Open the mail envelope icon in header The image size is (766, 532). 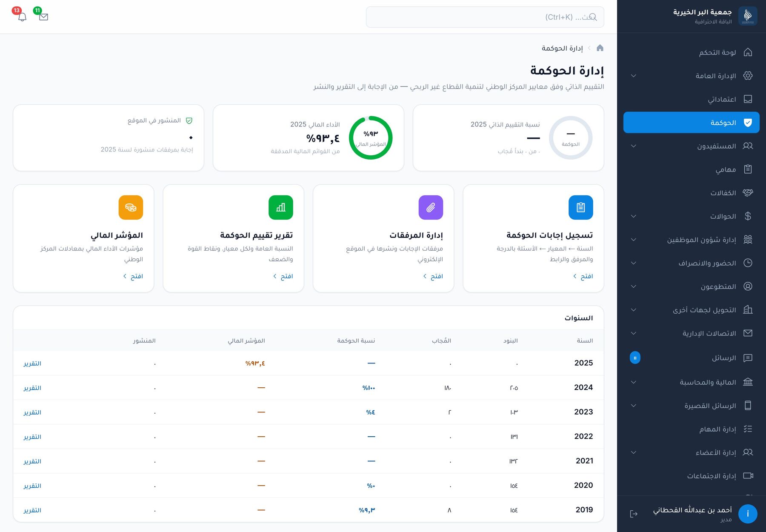pyautogui.click(x=43, y=17)
